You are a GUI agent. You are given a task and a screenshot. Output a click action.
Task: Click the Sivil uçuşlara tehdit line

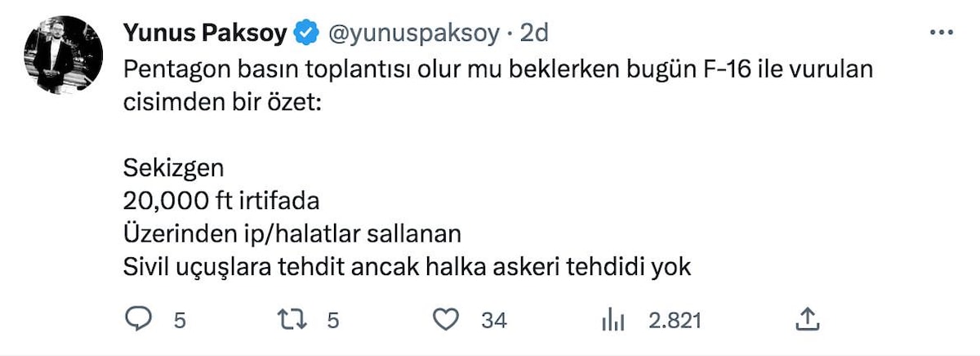click(408, 267)
